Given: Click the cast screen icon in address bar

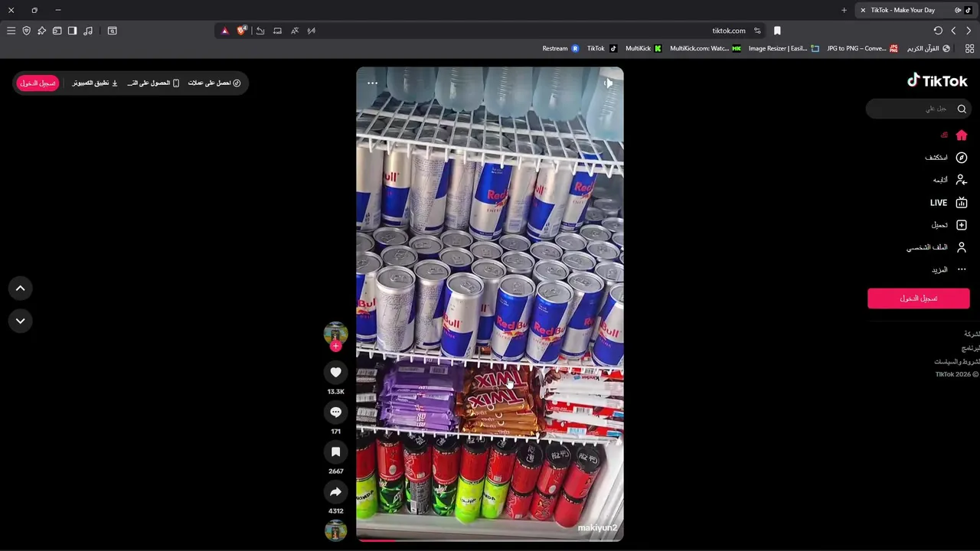Looking at the screenshot, I should (x=277, y=31).
